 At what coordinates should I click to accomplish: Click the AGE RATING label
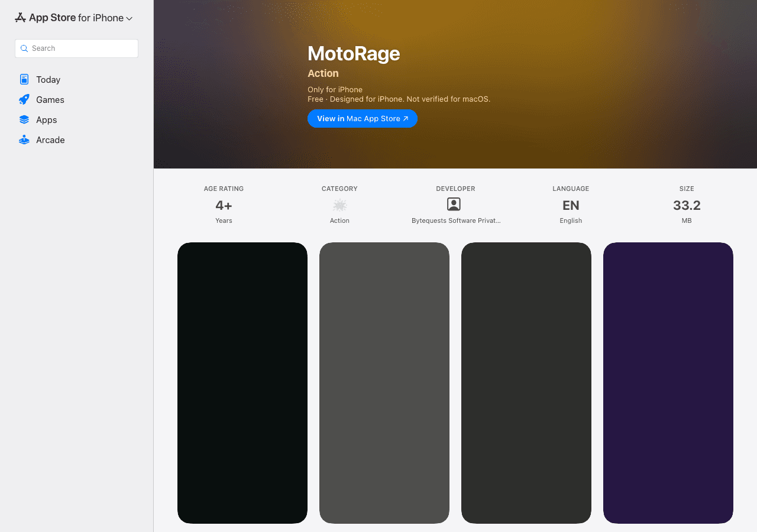point(224,189)
